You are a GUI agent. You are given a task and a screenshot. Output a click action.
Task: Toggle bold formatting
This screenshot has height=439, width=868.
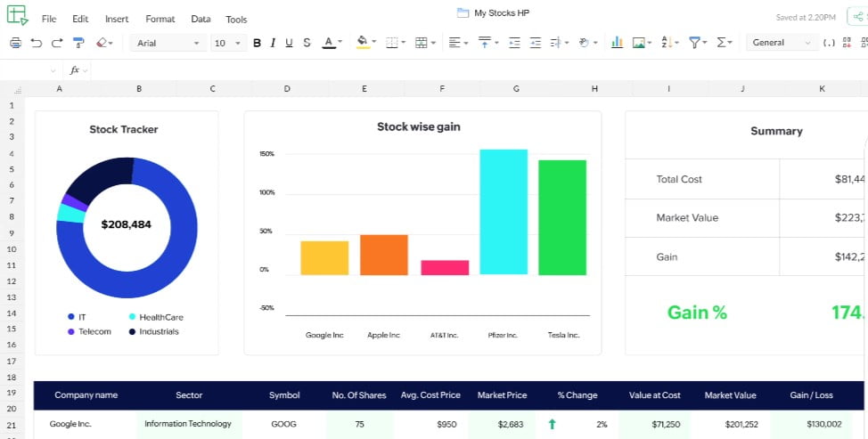[257, 43]
